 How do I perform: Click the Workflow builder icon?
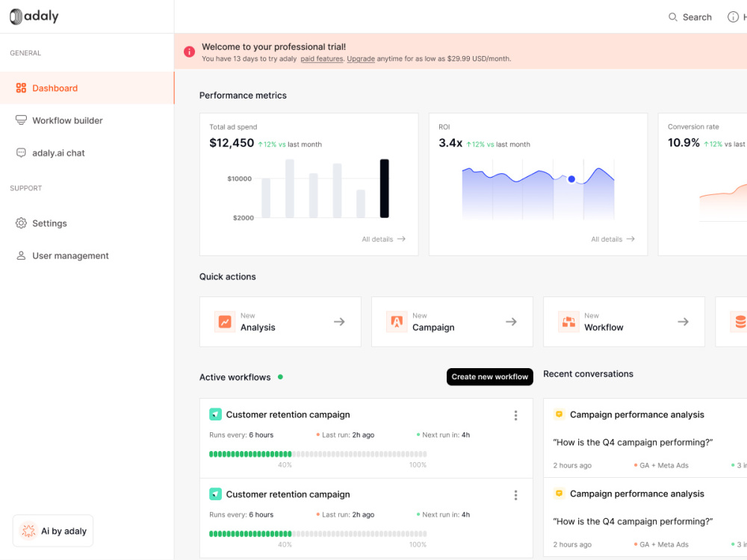click(x=21, y=120)
